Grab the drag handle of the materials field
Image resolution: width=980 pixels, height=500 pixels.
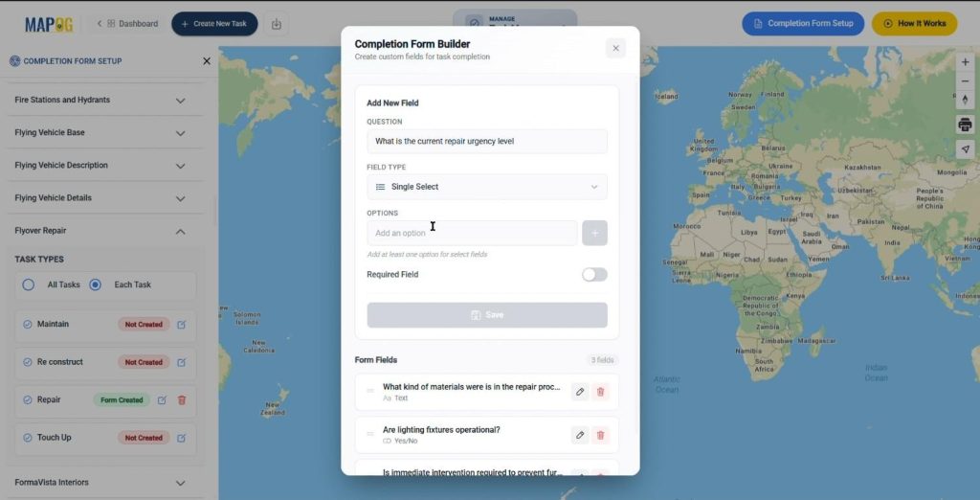tap(370, 391)
